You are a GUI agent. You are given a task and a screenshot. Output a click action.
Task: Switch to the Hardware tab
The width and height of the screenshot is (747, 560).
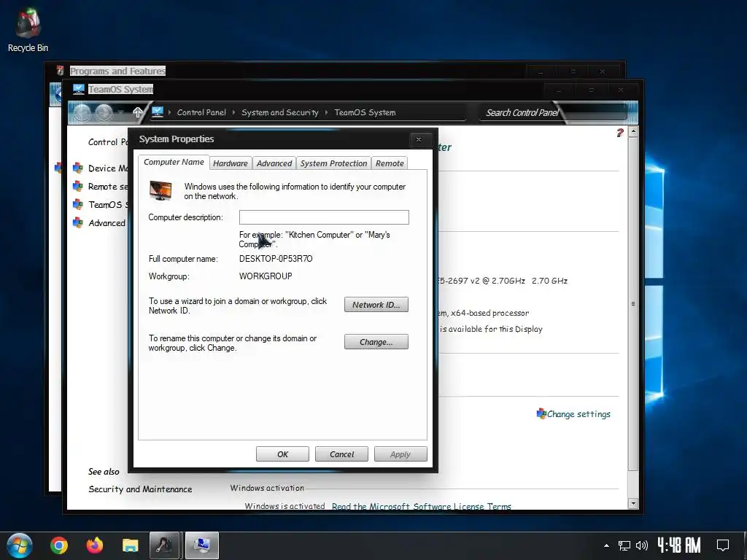tap(231, 163)
